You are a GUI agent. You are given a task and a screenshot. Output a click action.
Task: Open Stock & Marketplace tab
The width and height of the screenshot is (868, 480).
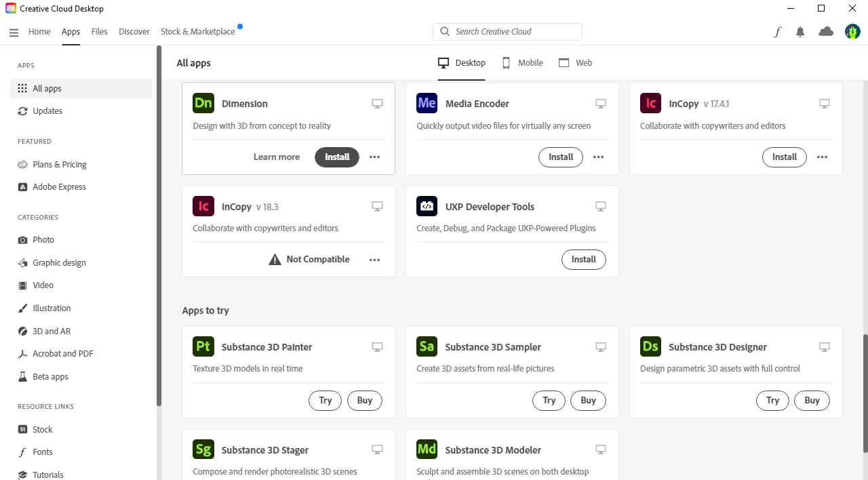198,32
